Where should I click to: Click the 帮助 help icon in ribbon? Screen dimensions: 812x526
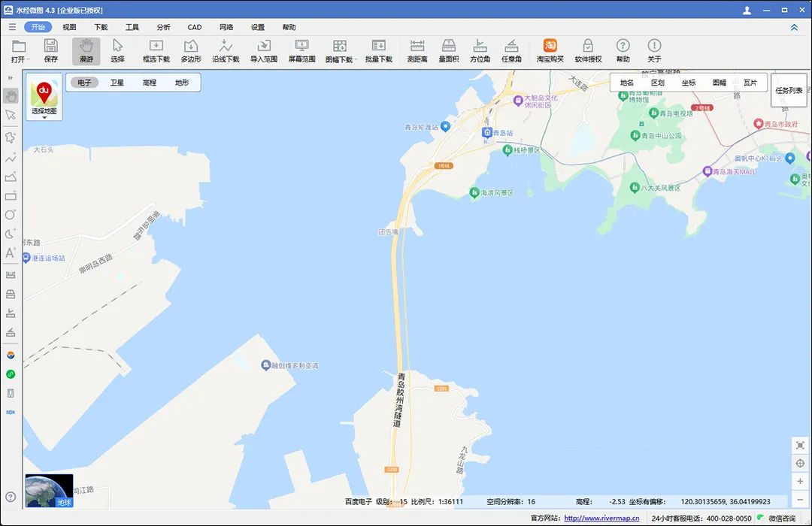pos(623,51)
